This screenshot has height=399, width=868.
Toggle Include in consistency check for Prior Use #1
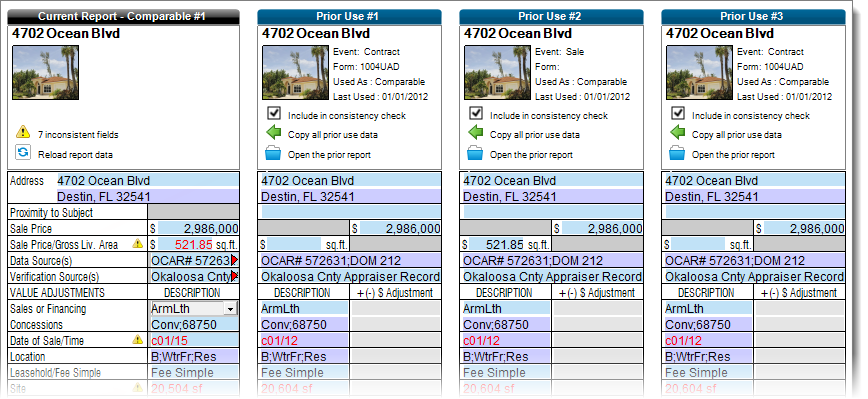[x=273, y=113]
